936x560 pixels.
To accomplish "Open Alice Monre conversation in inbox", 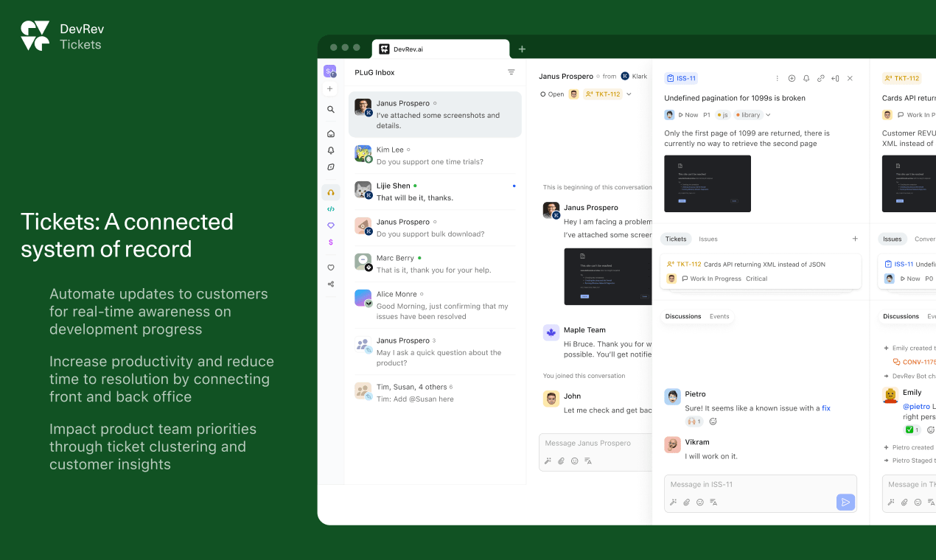I will pyautogui.click(x=435, y=304).
